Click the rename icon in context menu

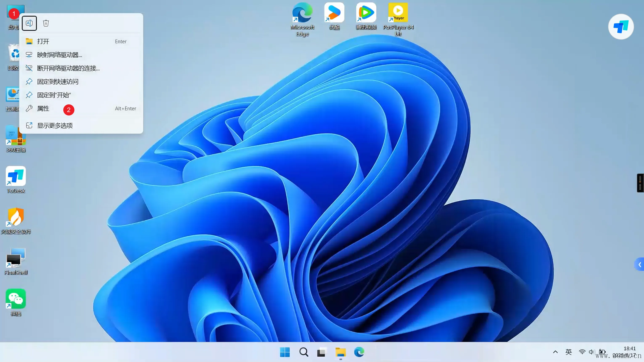point(29,23)
